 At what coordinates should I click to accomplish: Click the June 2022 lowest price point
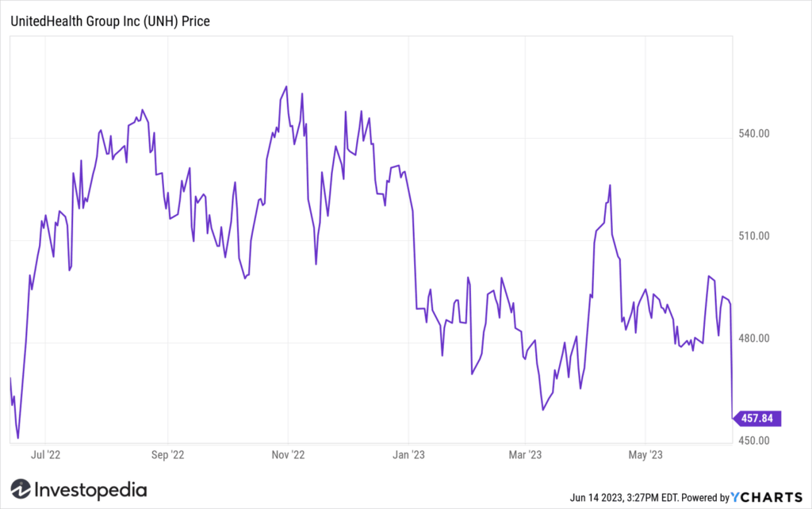coord(18,438)
